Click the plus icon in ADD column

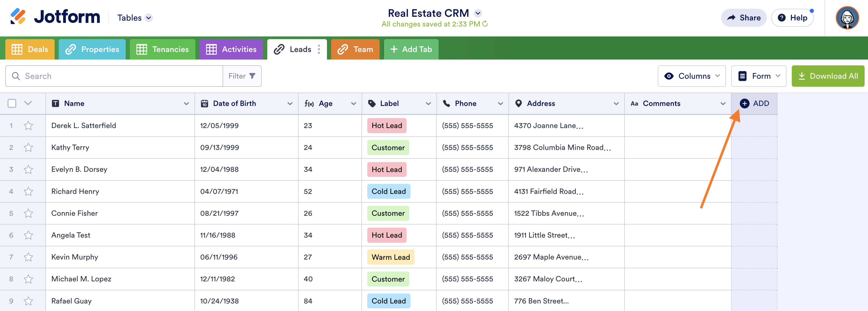pos(744,104)
